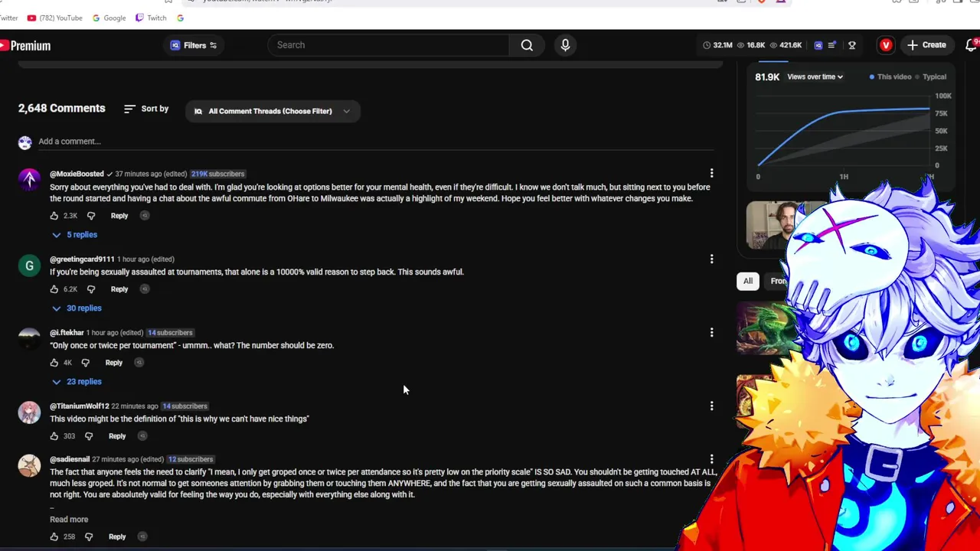Open more options for @sadiesnail comment
This screenshot has height=551, width=980.
711,459
